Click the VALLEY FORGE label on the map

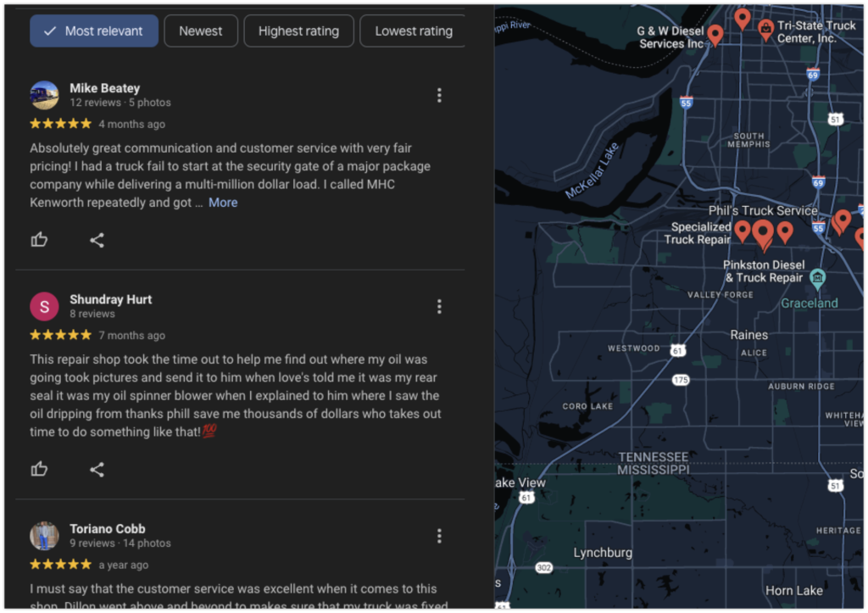point(721,295)
